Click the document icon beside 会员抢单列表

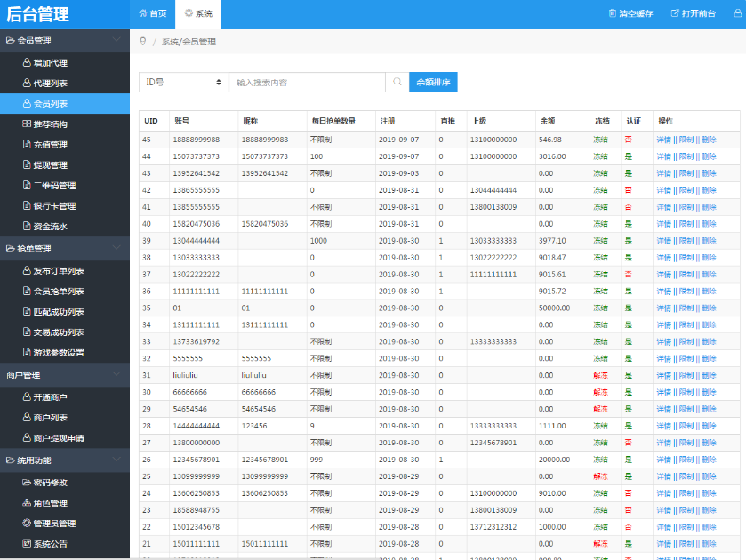tap(27, 291)
